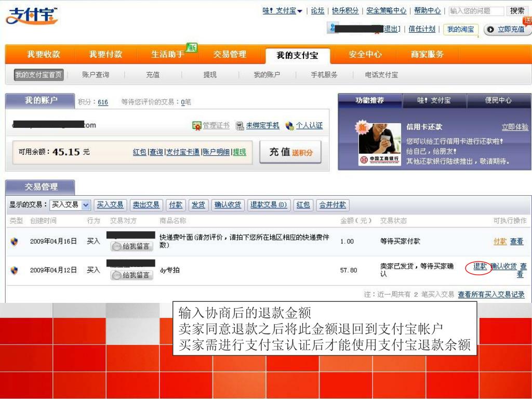
Task: Click the 退款交易 (0) filter button
Action: click(x=269, y=205)
